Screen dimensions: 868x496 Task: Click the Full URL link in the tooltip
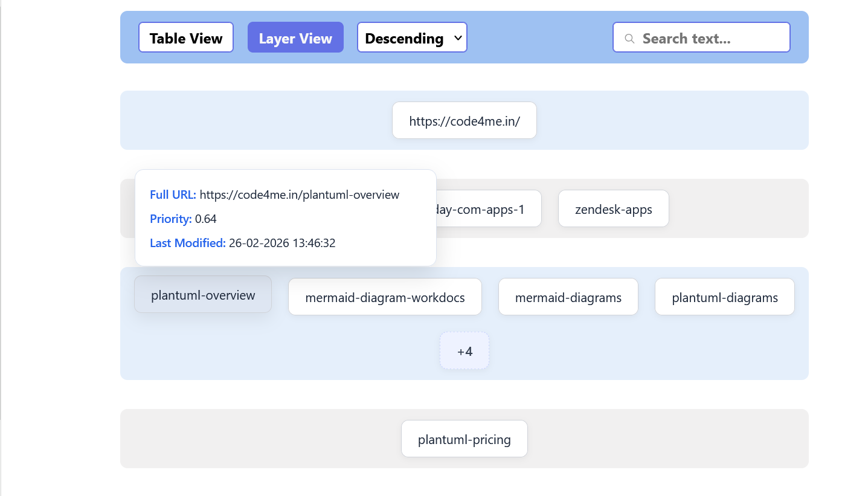pos(173,195)
